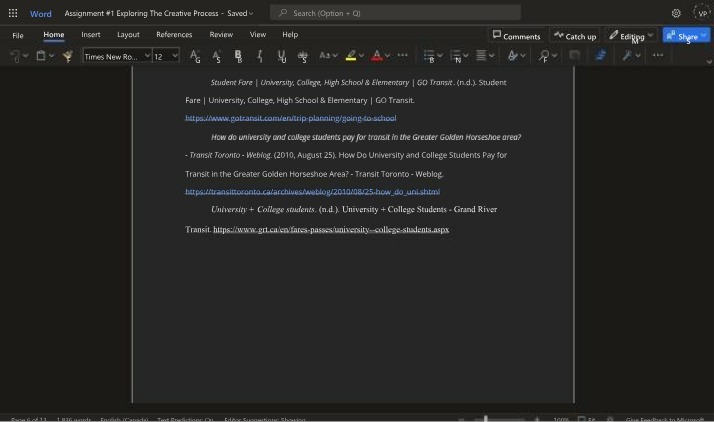Click the paragraph alignment icon

click(x=481, y=56)
